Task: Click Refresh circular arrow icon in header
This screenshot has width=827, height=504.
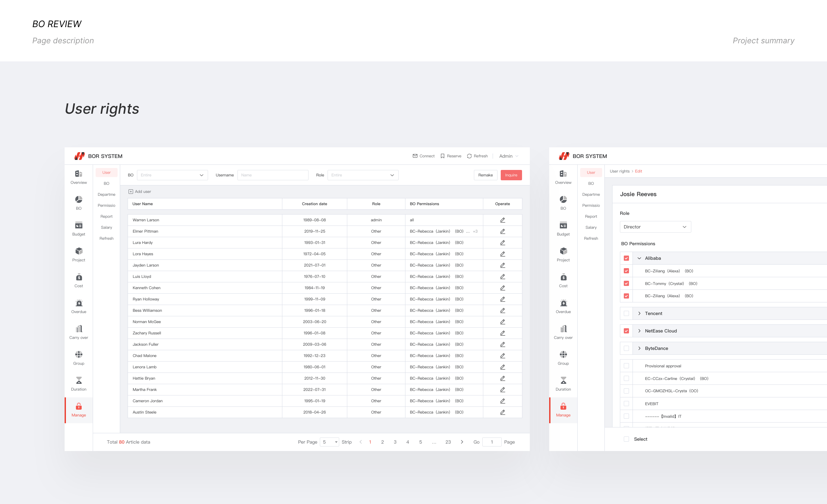Action: (469, 156)
